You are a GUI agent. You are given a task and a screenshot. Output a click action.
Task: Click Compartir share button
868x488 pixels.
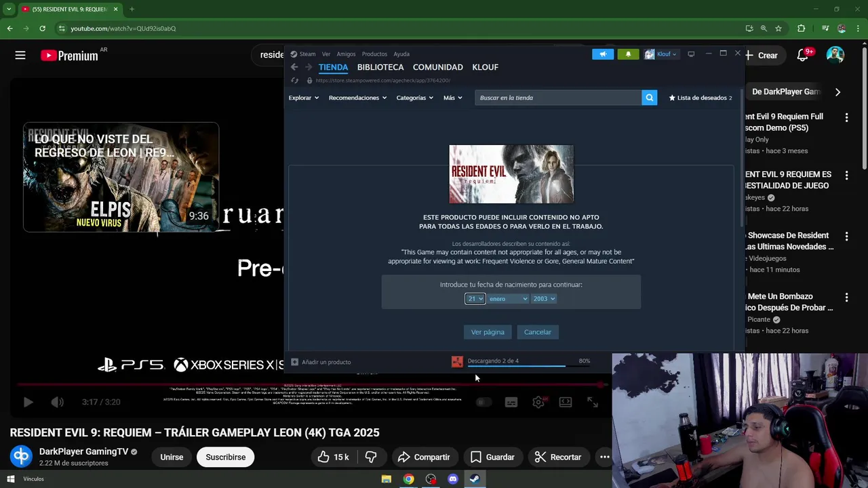click(424, 457)
